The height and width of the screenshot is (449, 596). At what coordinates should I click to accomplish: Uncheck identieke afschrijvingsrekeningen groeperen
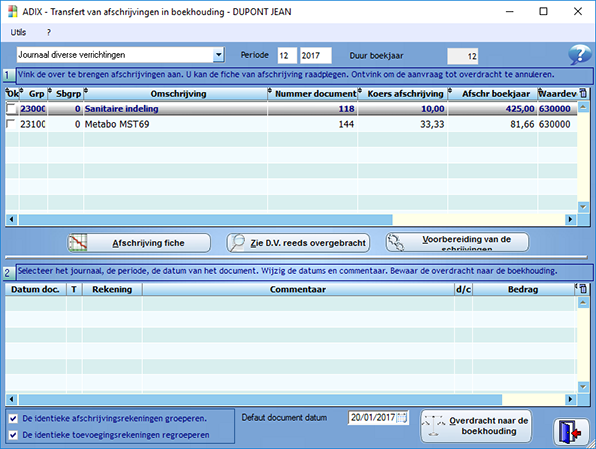[x=13, y=419]
